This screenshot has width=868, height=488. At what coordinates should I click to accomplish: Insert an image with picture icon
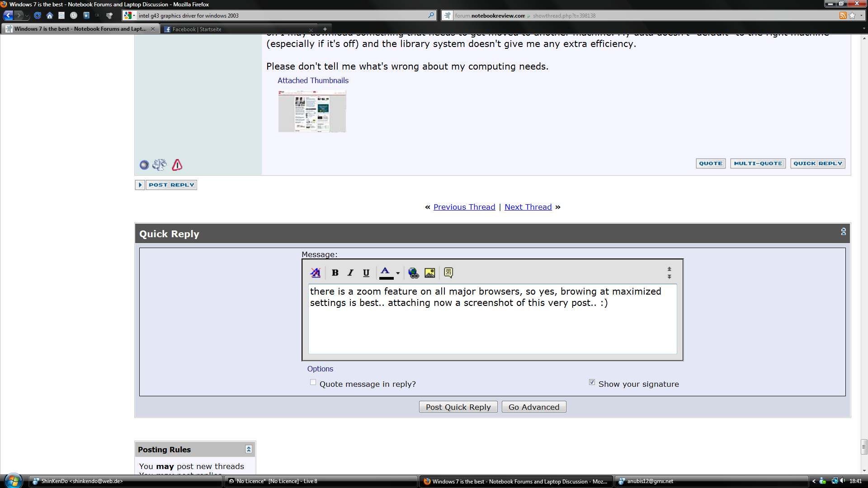(430, 272)
